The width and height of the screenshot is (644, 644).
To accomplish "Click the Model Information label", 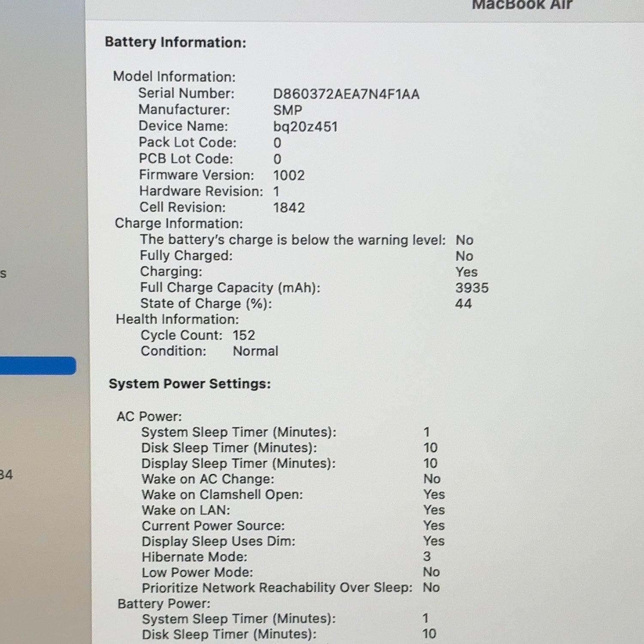I will (174, 76).
